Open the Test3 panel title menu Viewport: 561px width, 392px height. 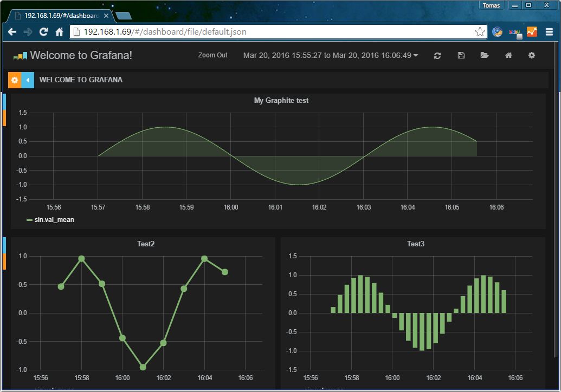tap(415, 244)
